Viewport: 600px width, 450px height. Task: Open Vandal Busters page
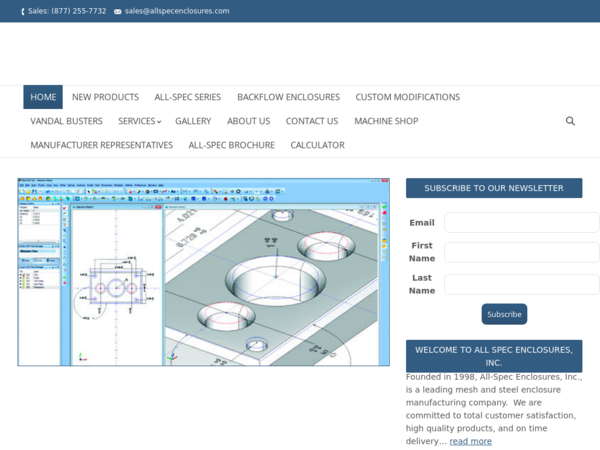[x=67, y=121]
